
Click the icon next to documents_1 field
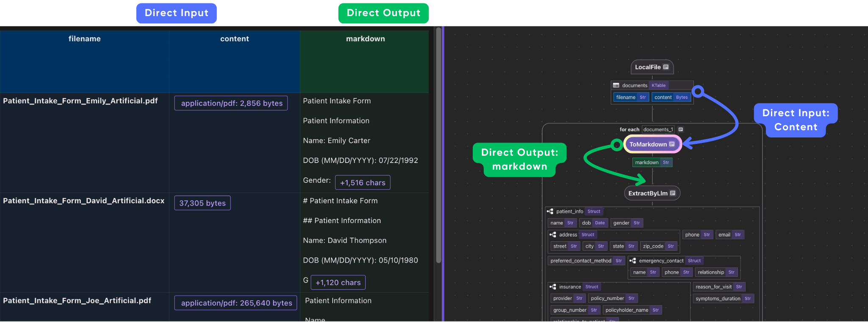coord(681,129)
